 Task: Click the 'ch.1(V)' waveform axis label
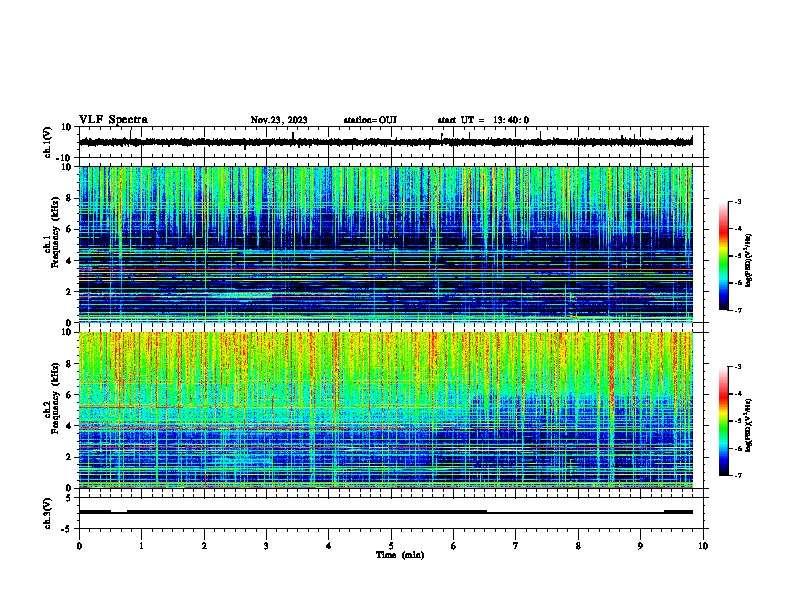pos(48,142)
